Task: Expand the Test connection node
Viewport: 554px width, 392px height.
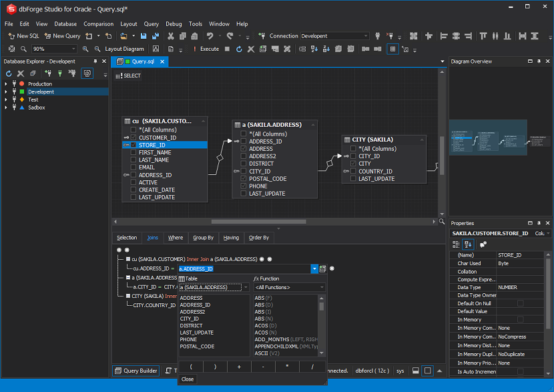Action: 5,100
